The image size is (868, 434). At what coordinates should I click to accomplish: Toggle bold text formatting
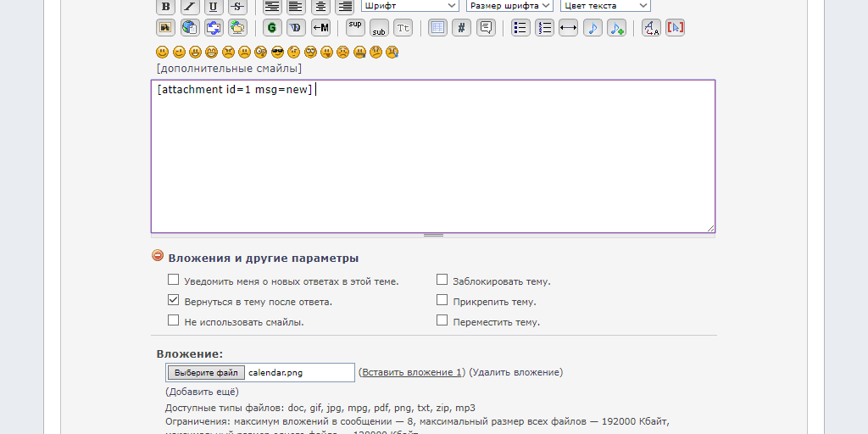click(166, 6)
